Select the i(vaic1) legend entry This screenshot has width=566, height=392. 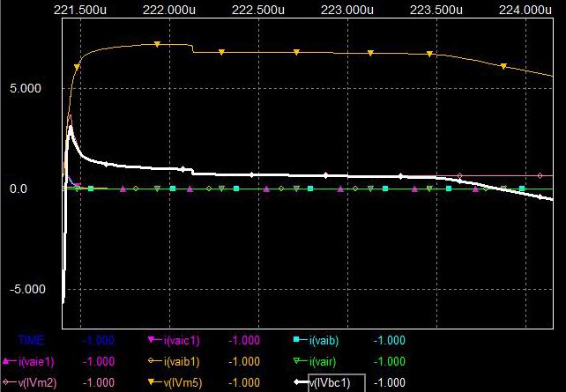tap(182, 340)
